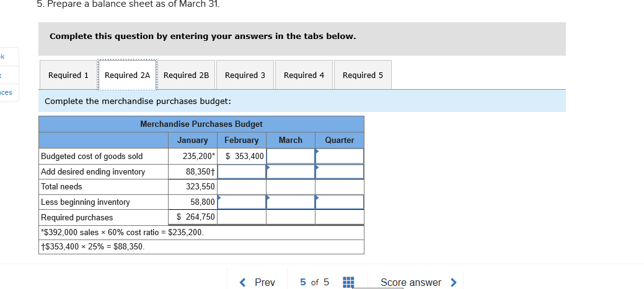Go to previous question with Prev
Viewport: 644px width, 289px height.
pos(265,282)
